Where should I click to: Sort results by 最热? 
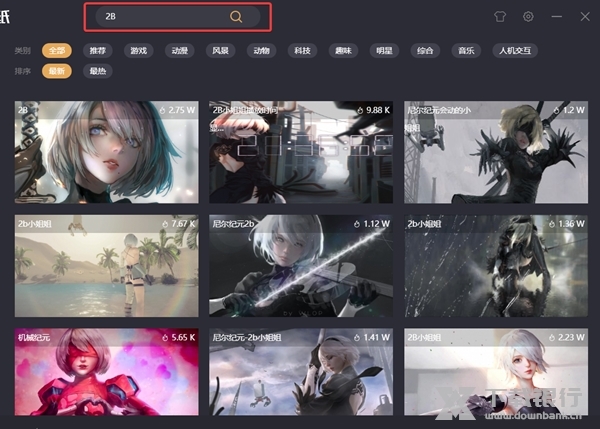click(x=98, y=71)
